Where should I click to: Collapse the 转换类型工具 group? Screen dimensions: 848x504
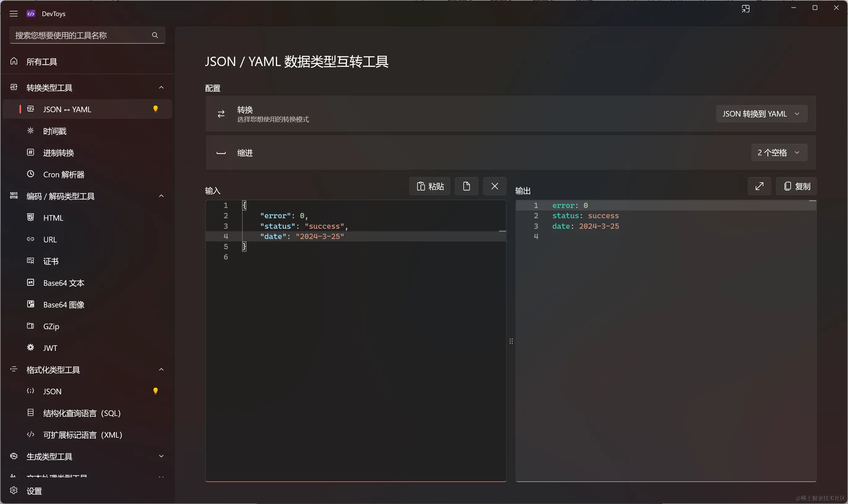pos(161,88)
